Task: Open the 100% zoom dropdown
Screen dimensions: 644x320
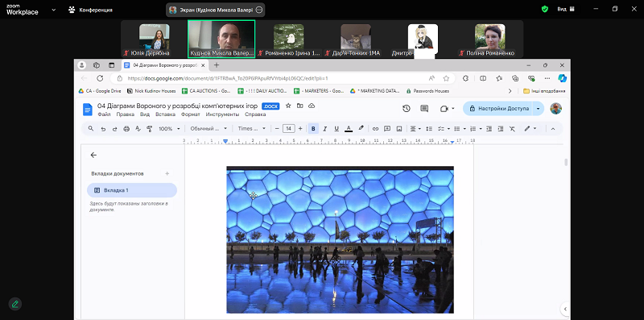Action: 169,129
